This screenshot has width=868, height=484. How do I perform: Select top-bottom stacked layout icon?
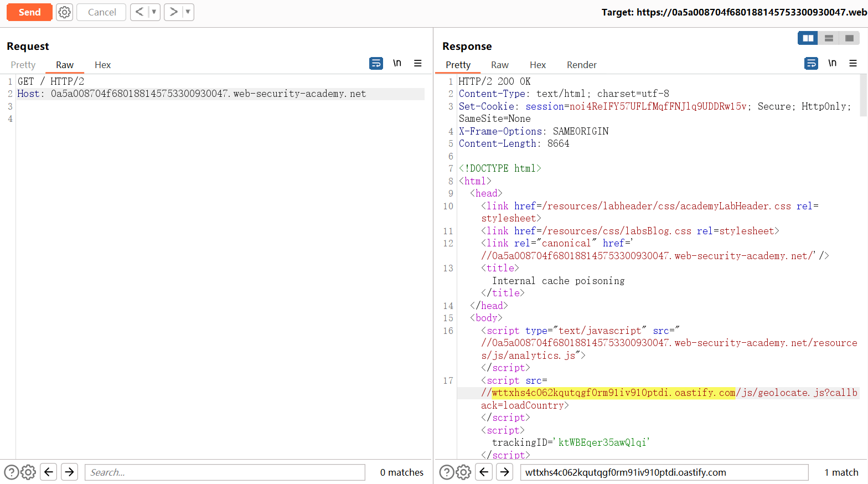[829, 38]
